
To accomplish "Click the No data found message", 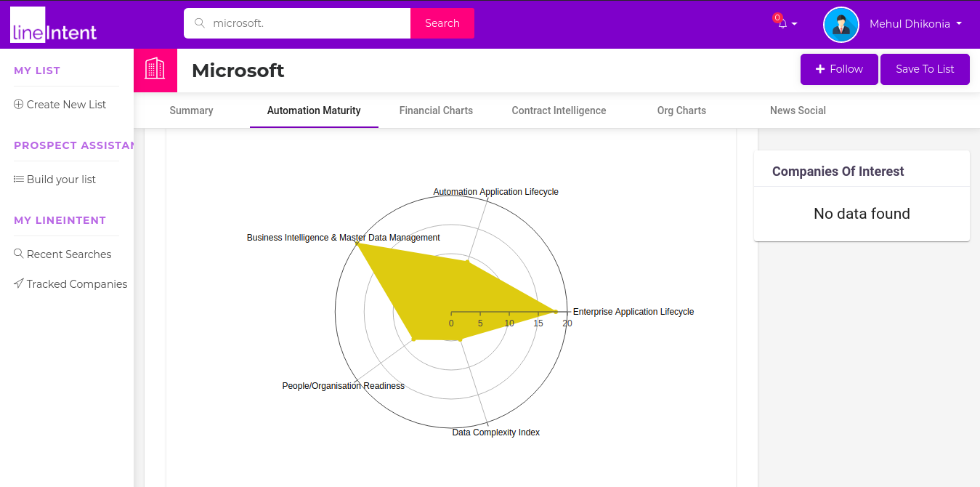I will click(x=862, y=214).
